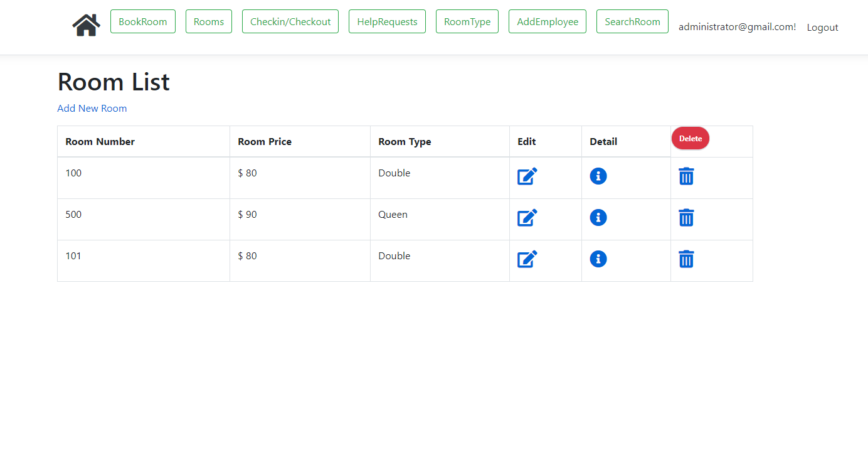The width and height of the screenshot is (868, 467).
Task: Open details for room 100 via info icon
Action: [598, 176]
